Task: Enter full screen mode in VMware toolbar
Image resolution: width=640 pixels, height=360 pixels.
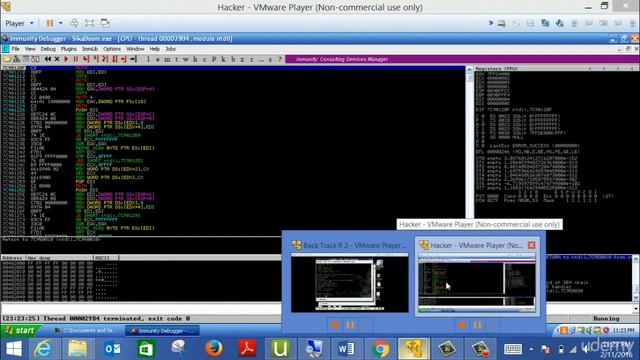Action: (x=89, y=23)
